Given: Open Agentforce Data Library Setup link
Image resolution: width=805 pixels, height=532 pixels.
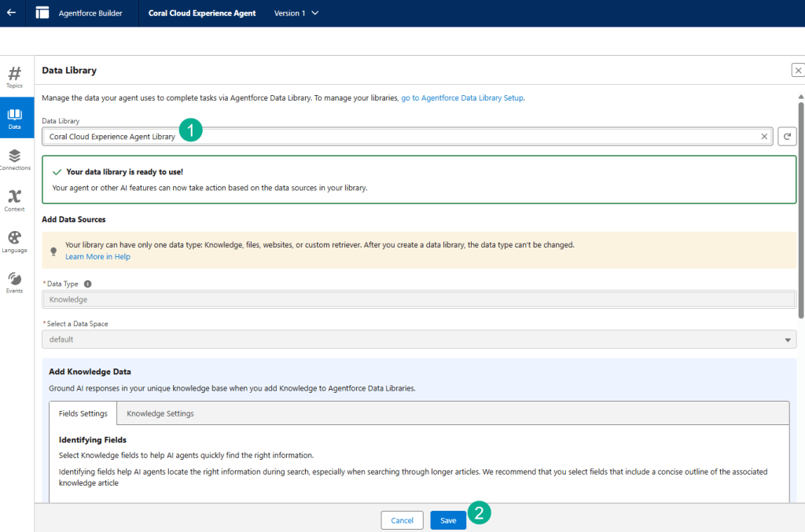Looking at the screenshot, I should tap(461, 98).
